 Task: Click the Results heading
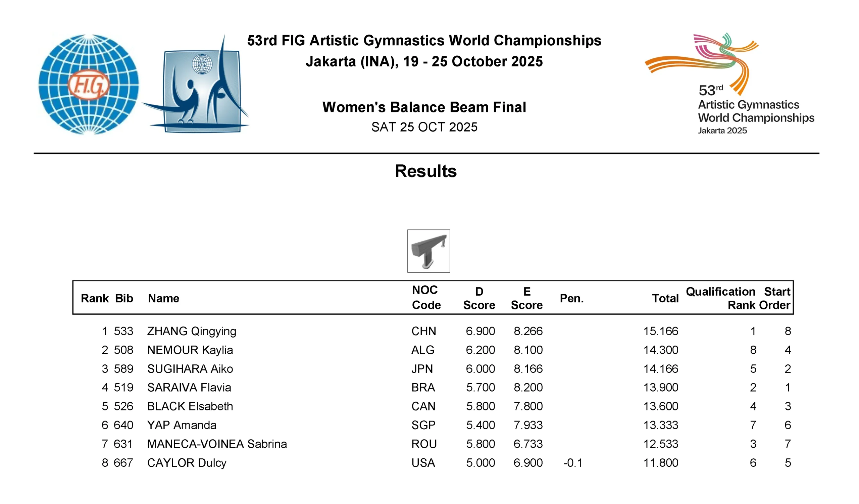[426, 171]
